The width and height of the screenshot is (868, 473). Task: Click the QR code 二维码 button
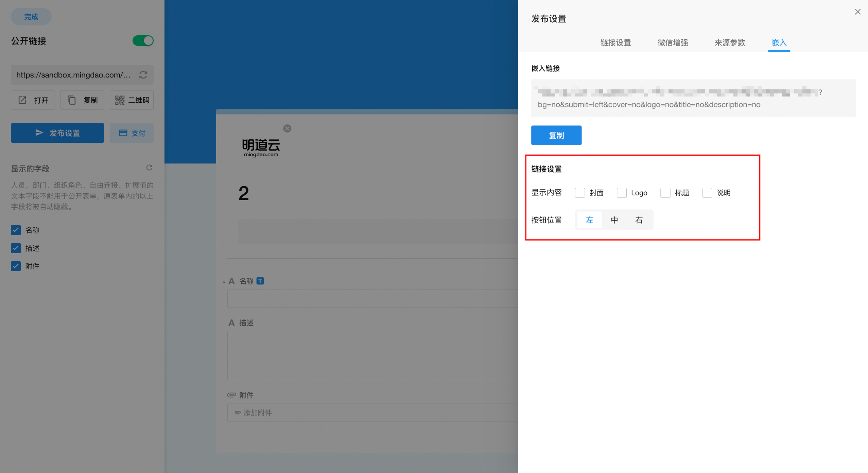[132, 100]
